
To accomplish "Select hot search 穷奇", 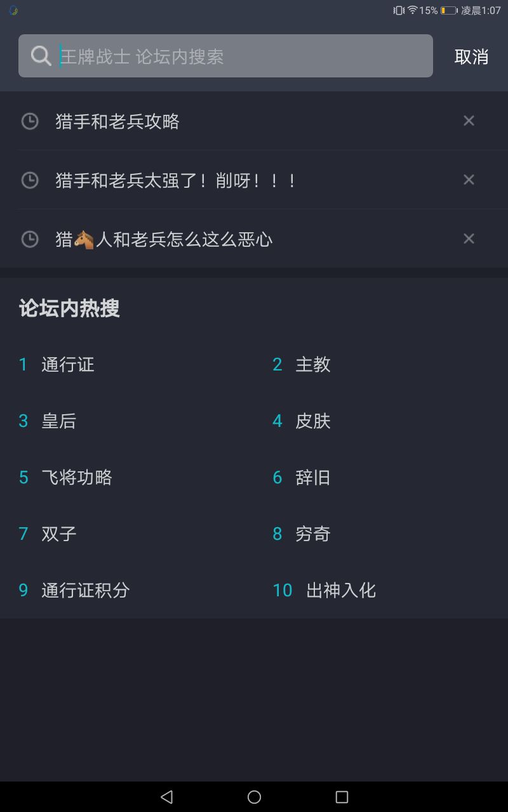I will click(x=313, y=534).
